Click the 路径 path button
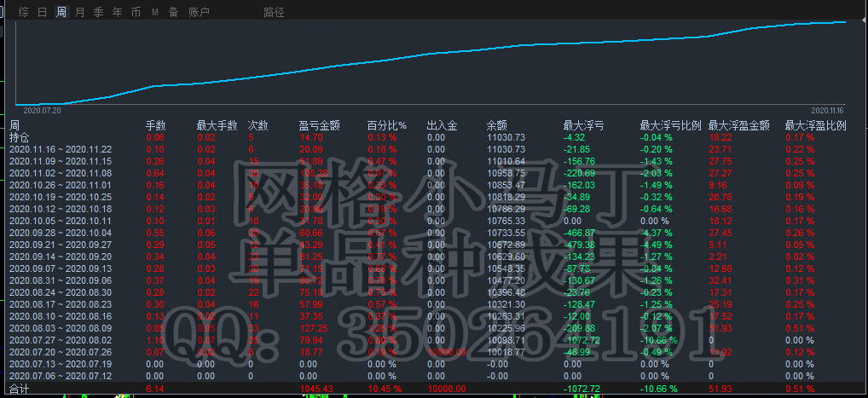Screen dimensions: 868x398 274,12
